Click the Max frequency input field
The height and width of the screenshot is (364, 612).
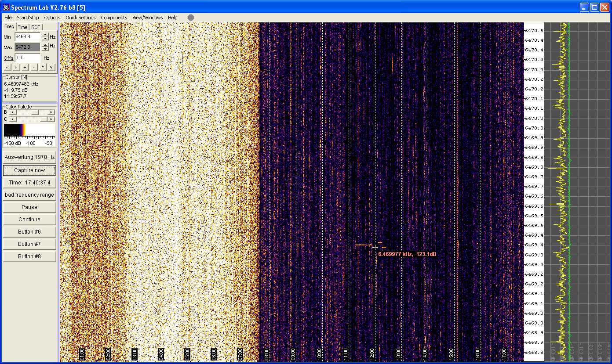[x=27, y=47]
